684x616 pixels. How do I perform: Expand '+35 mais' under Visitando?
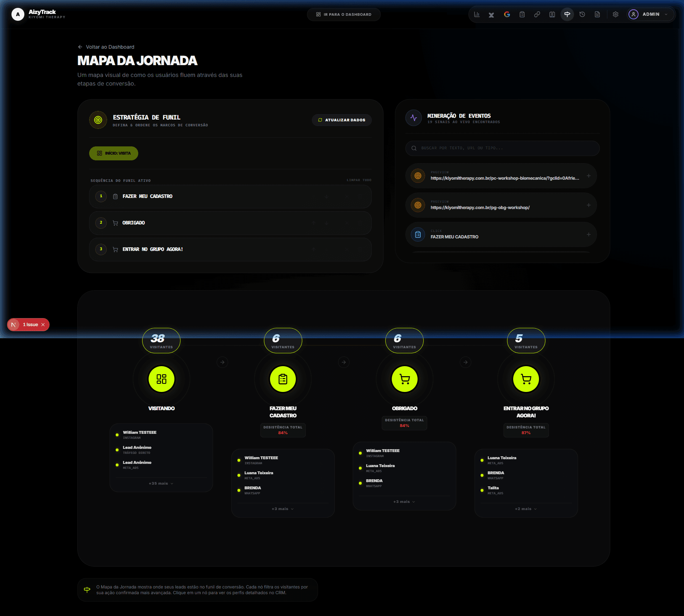click(x=161, y=483)
